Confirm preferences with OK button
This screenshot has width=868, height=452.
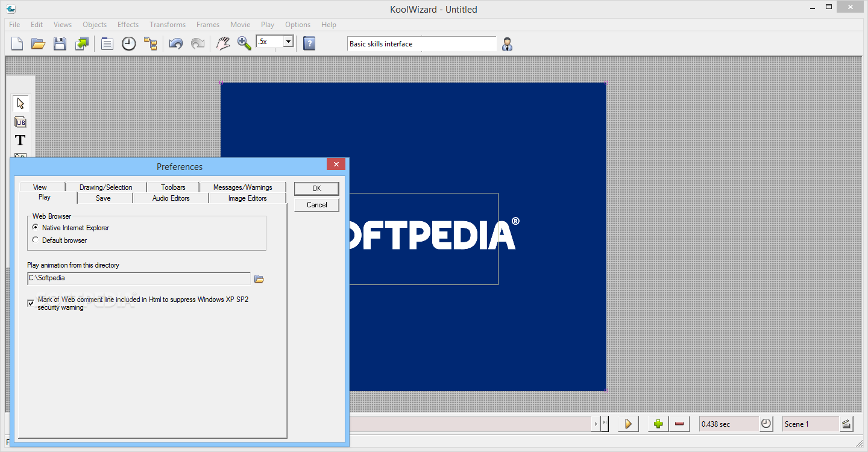click(316, 189)
